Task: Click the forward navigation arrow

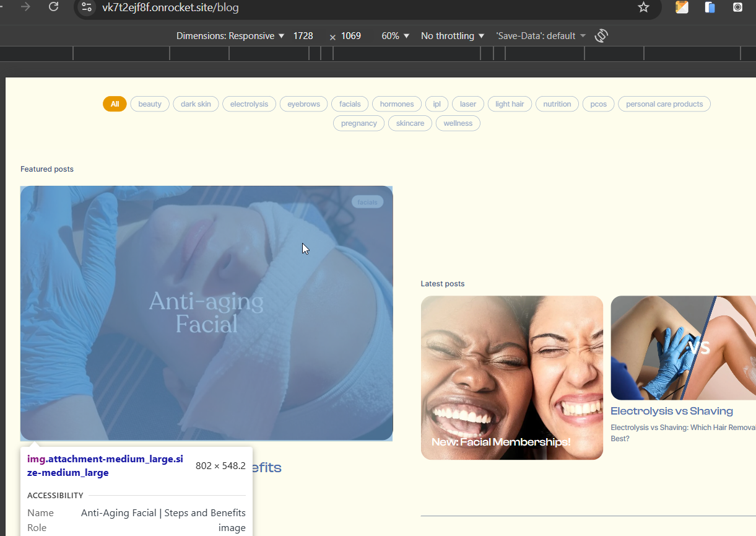Action: 25,7
